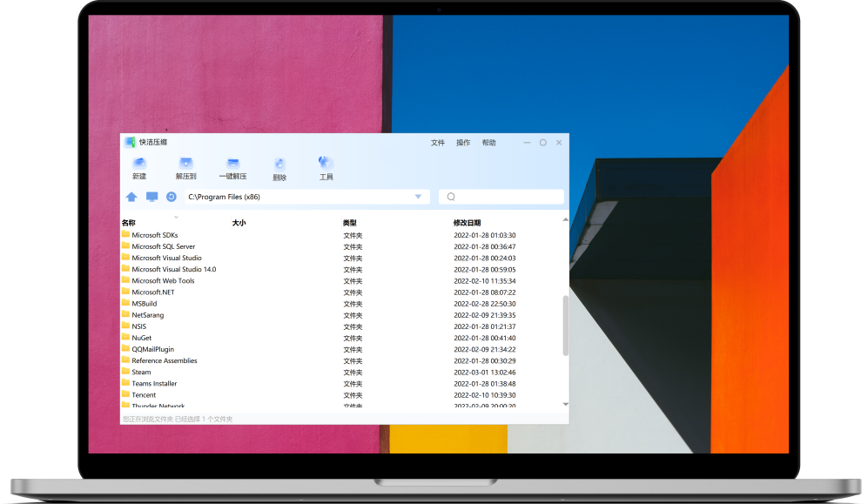Sort by the 修改日期 column header
This screenshot has height=504, width=868.
coord(467,224)
